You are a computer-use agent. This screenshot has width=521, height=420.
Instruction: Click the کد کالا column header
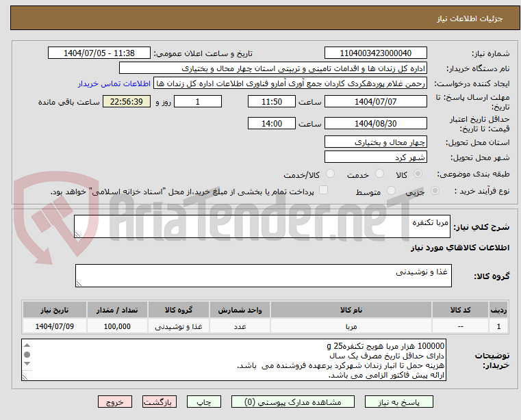[x=460, y=310]
